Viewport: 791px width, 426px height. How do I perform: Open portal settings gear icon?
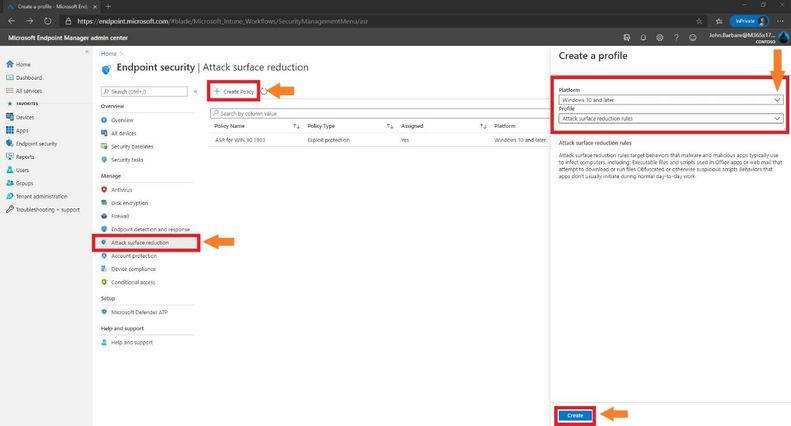tap(659, 37)
